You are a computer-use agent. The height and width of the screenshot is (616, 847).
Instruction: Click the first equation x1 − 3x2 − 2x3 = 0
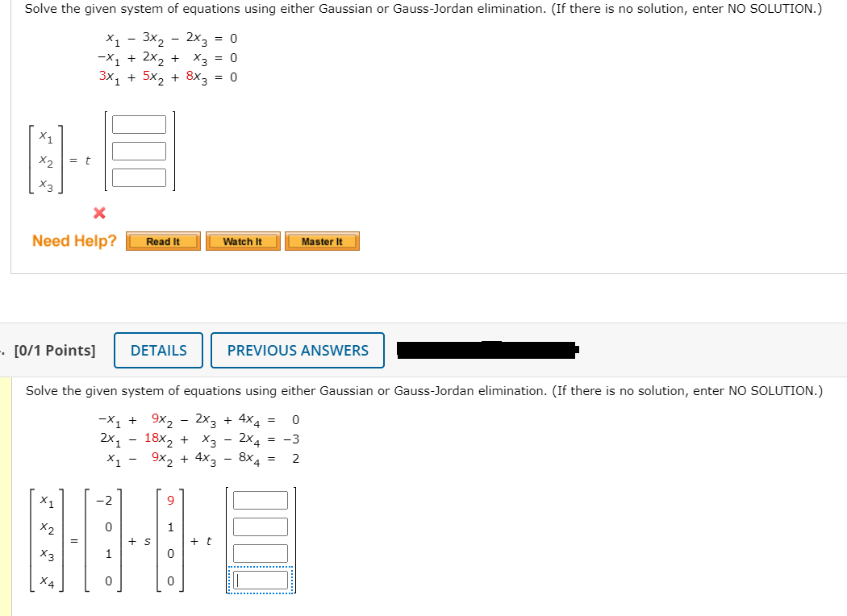click(171, 39)
